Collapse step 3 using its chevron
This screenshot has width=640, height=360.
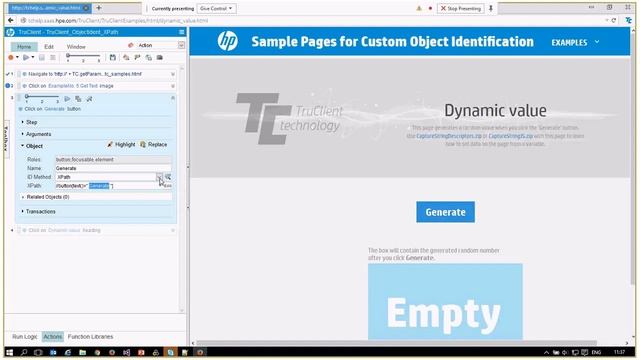coord(173,98)
